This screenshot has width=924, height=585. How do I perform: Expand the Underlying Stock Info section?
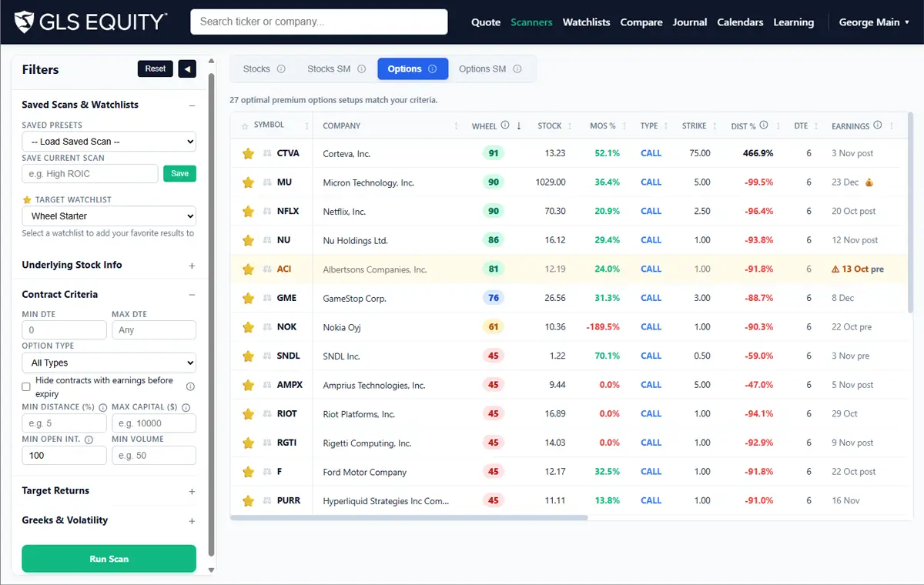point(192,266)
